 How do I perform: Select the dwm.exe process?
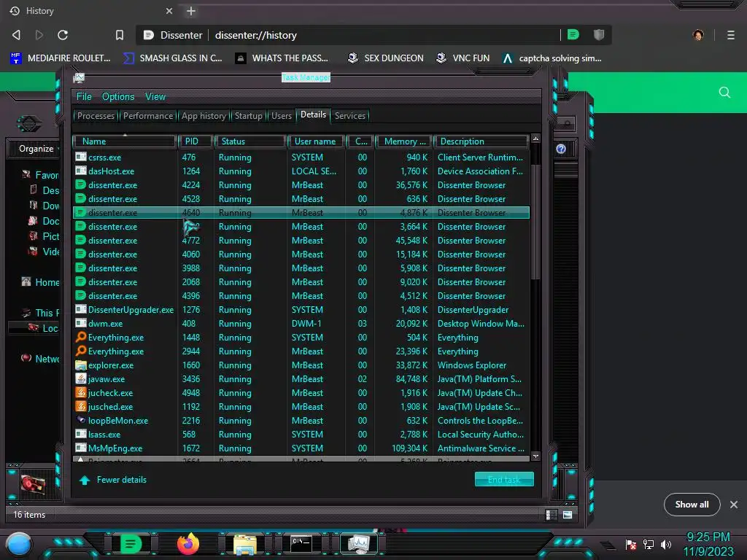[301, 323]
